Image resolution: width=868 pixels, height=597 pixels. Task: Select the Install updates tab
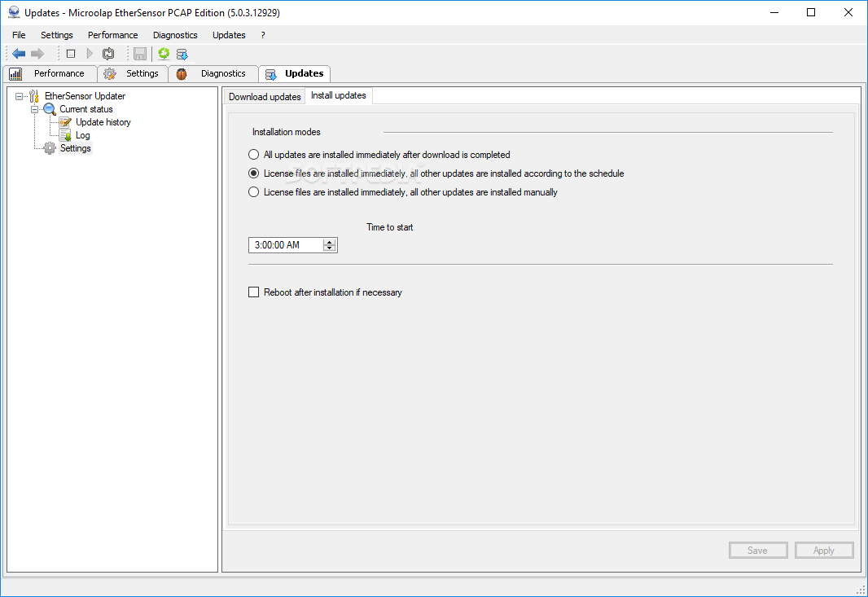[x=338, y=95]
